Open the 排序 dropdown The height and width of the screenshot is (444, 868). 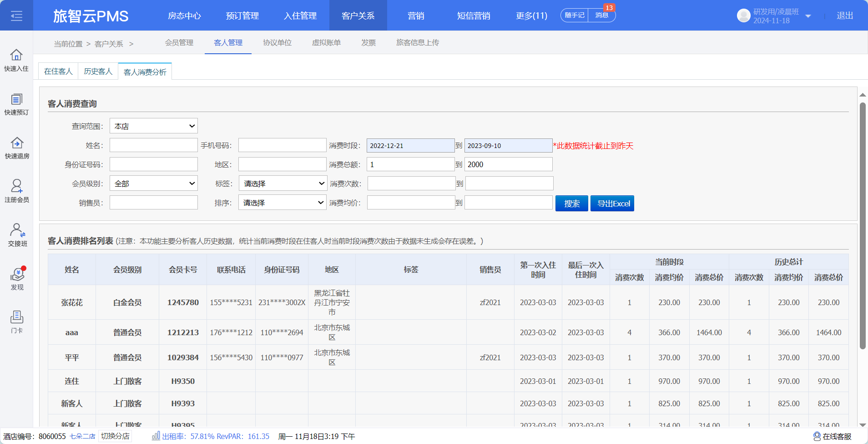coord(283,203)
